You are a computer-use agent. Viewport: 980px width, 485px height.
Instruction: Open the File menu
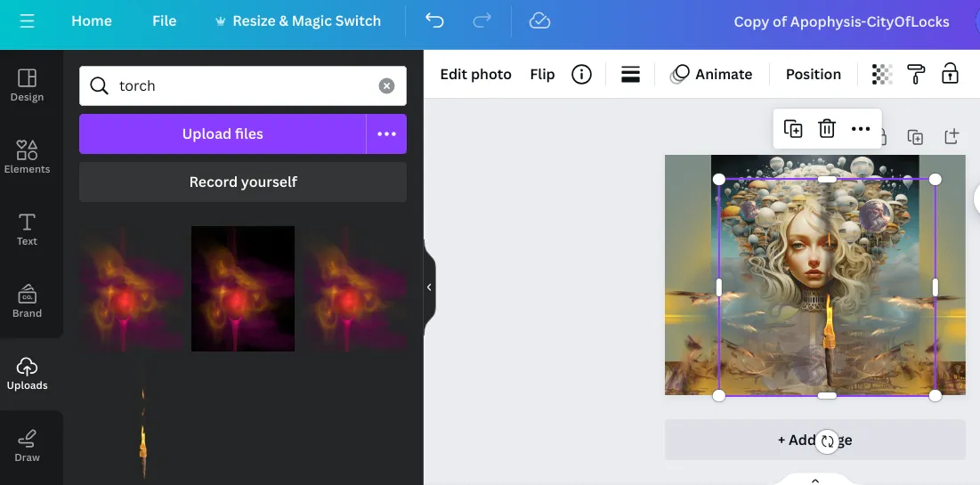click(x=165, y=21)
